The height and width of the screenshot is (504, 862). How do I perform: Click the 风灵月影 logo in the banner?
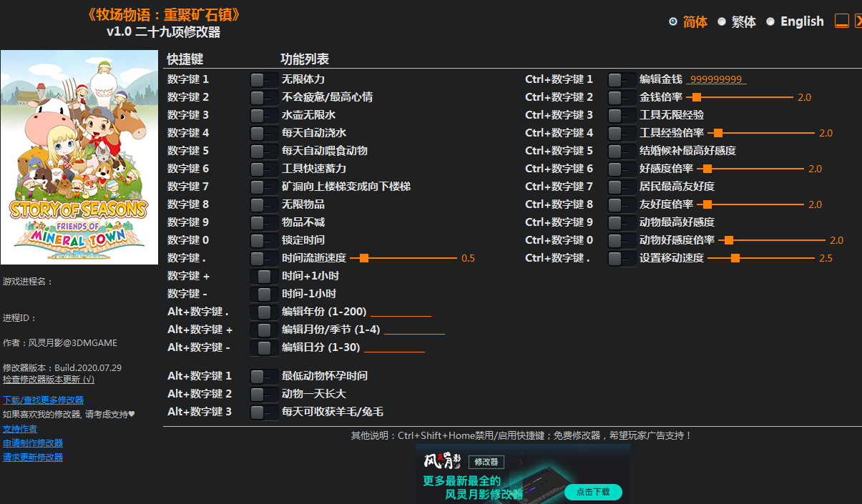click(444, 461)
